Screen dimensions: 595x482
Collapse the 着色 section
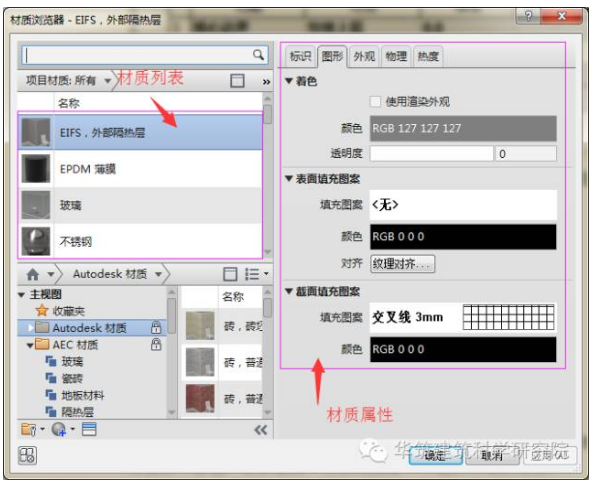click(289, 81)
